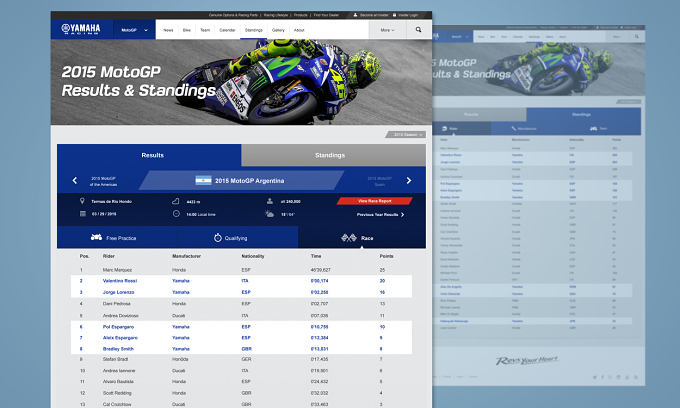Click the Argentina flag icon
The height and width of the screenshot is (408, 680).
(x=203, y=180)
